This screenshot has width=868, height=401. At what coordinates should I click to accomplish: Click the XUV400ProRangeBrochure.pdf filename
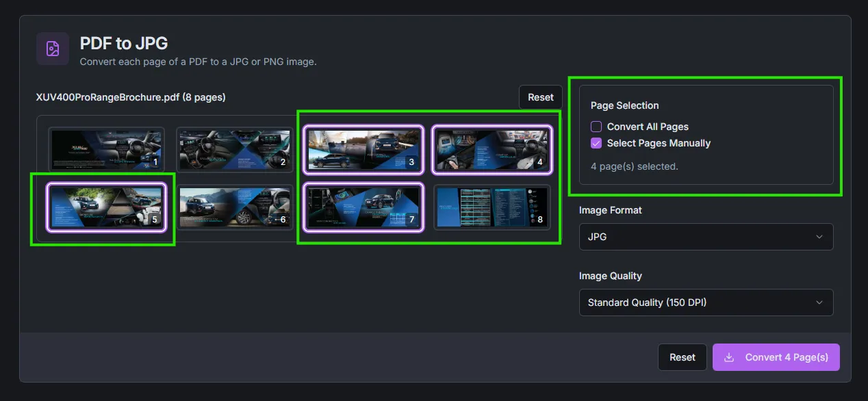(x=106, y=96)
